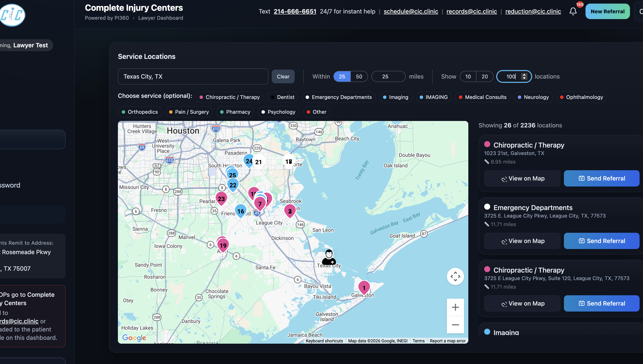
Task: Click the locations count input showing 100
Action: click(514, 76)
